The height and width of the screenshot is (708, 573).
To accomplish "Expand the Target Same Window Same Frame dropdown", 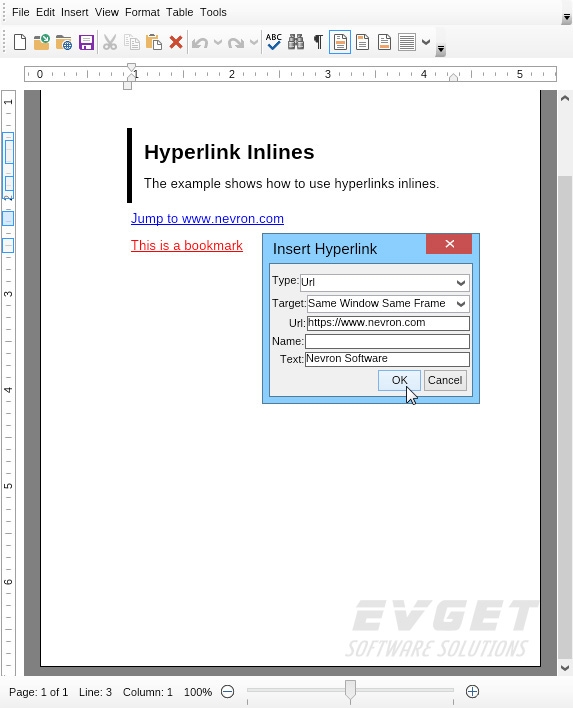I will (x=388, y=304).
